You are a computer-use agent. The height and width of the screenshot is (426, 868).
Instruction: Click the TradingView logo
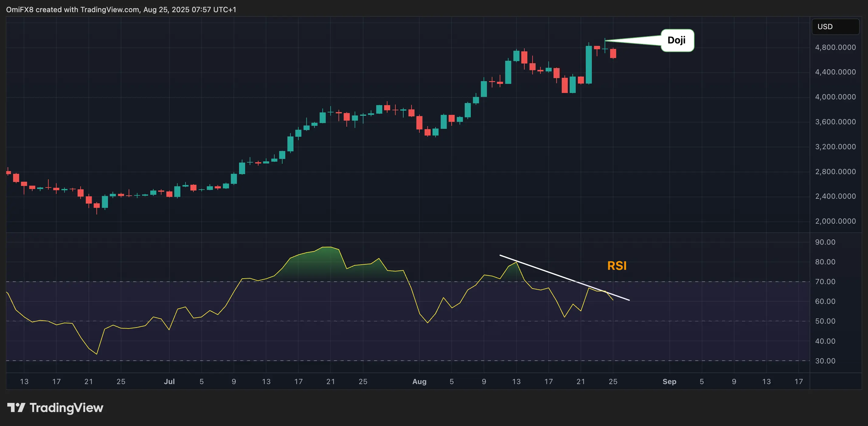pyautogui.click(x=56, y=408)
